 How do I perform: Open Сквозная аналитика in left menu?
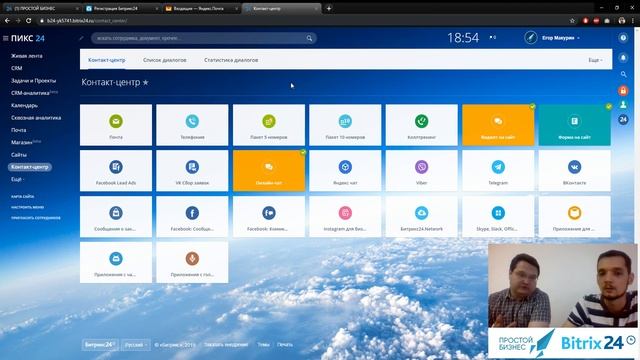pos(36,118)
